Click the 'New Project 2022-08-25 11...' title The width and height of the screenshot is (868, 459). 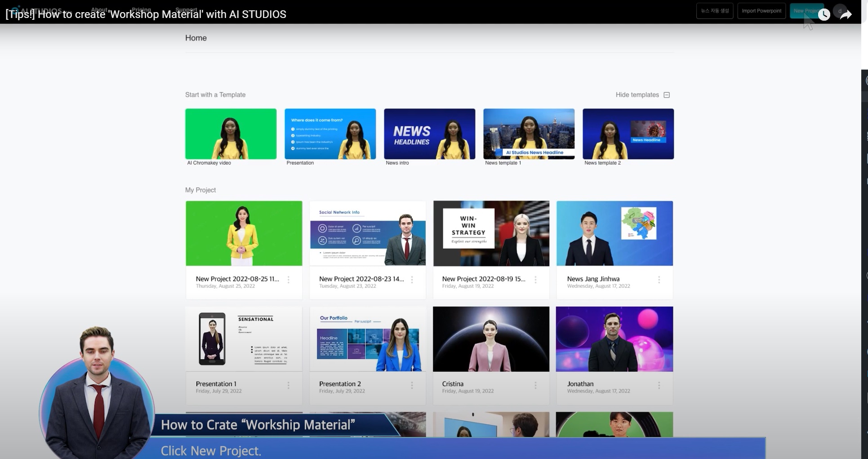point(237,279)
